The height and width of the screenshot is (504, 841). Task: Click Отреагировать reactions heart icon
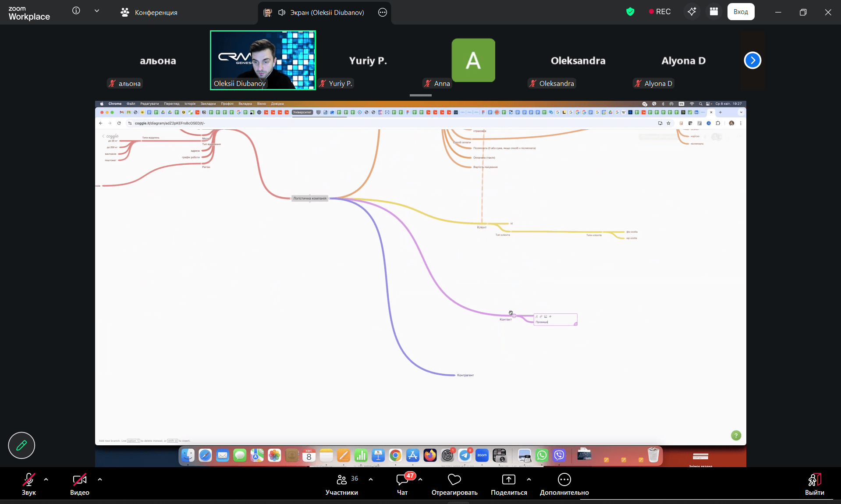point(454,484)
